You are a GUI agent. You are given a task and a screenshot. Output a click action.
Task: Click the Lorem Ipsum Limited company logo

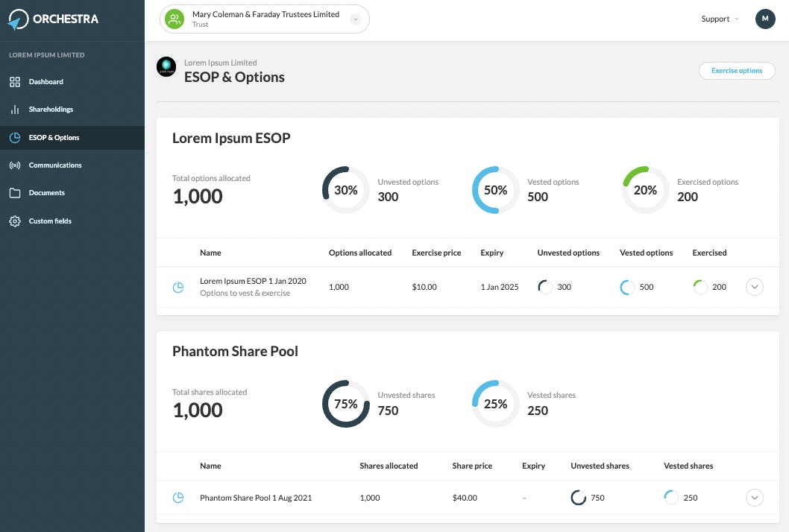pyautogui.click(x=166, y=66)
